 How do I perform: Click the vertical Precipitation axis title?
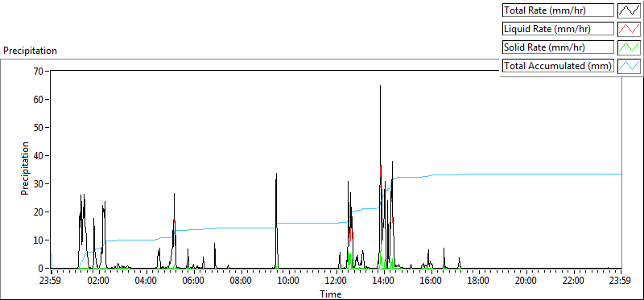click(x=25, y=168)
